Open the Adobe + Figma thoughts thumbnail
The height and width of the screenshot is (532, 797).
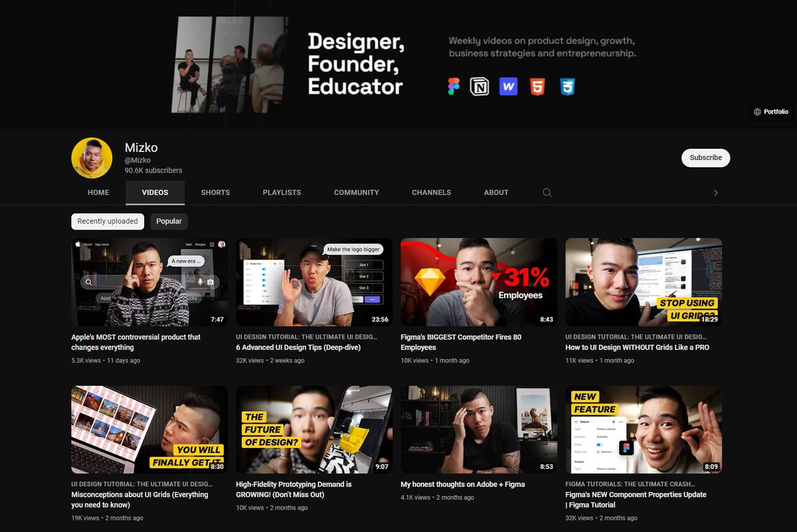(479, 430)
